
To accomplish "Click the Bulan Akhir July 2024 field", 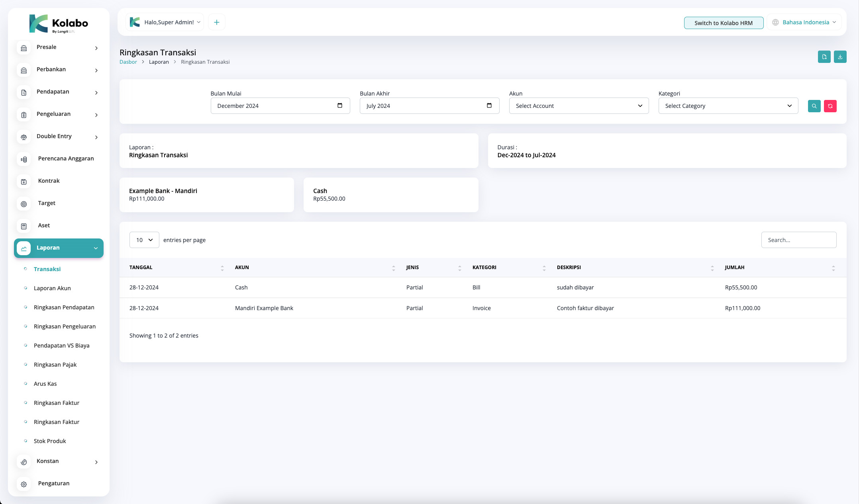I will click(x=429, y=106).
